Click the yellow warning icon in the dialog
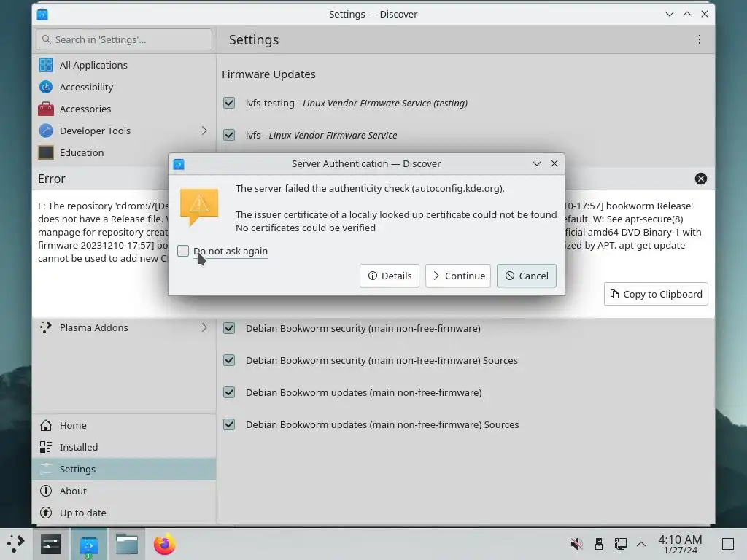This screenshot has height=560, width=747. [x=199, y=206]
